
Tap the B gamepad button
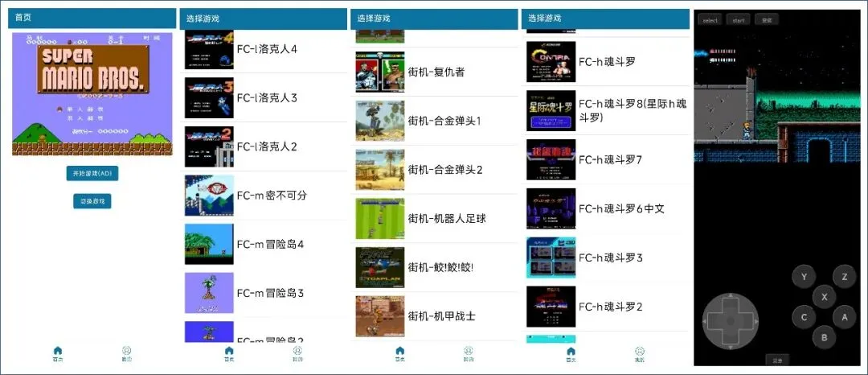click(x=825, y=337)
